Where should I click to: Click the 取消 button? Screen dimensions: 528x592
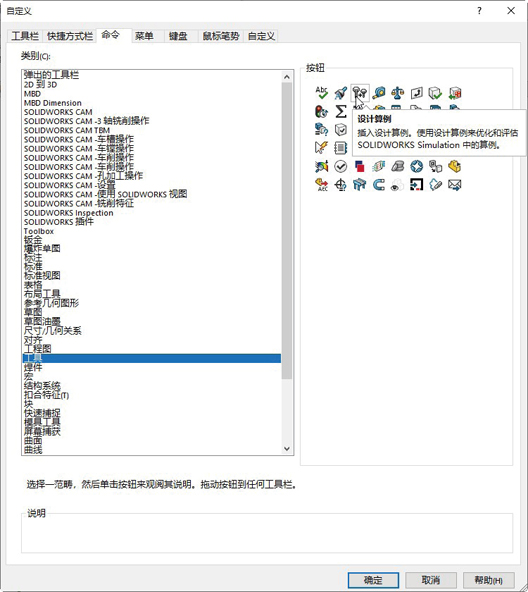(x=431, y=580)
